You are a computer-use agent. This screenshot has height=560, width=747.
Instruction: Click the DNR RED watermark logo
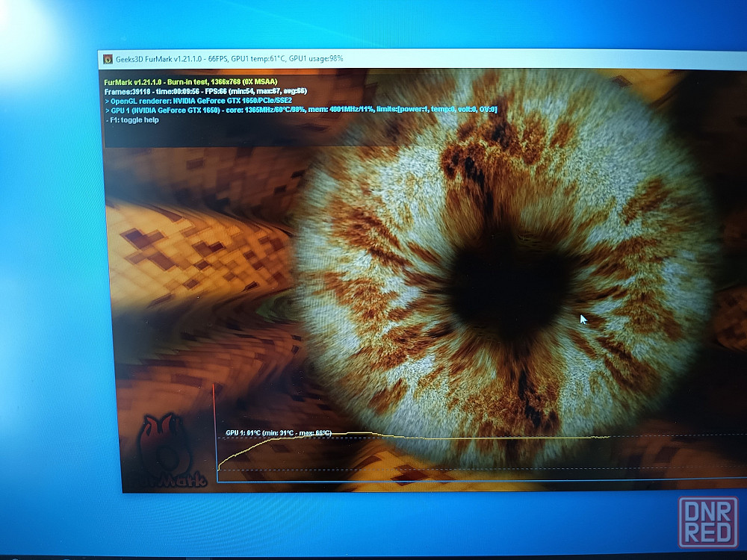707,522
